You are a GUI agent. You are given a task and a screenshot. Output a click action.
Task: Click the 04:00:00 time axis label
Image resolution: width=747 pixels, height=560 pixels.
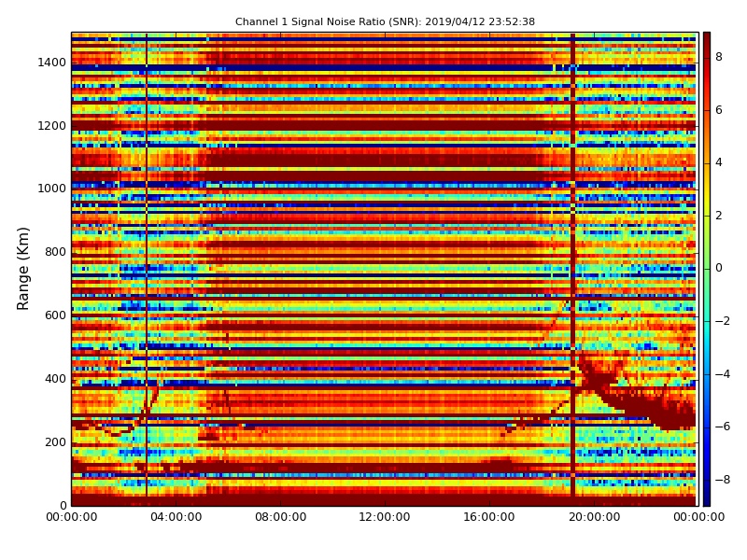click(x=176, y=517)
